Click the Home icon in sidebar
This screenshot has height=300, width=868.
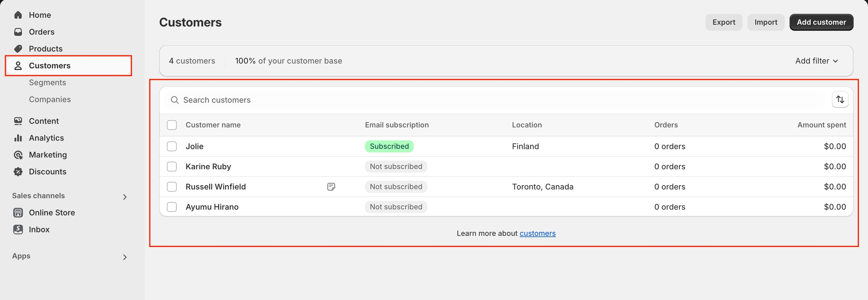[18, 15]
